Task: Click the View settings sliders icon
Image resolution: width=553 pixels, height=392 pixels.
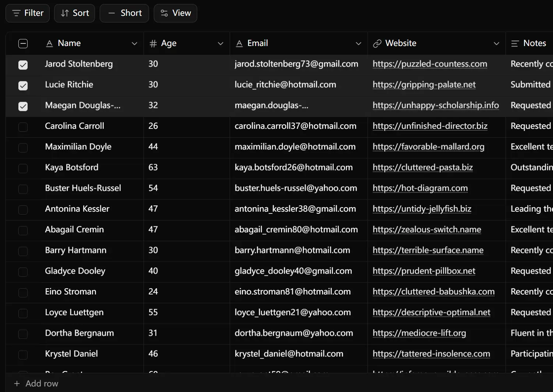Action: [x=164, y=13]
